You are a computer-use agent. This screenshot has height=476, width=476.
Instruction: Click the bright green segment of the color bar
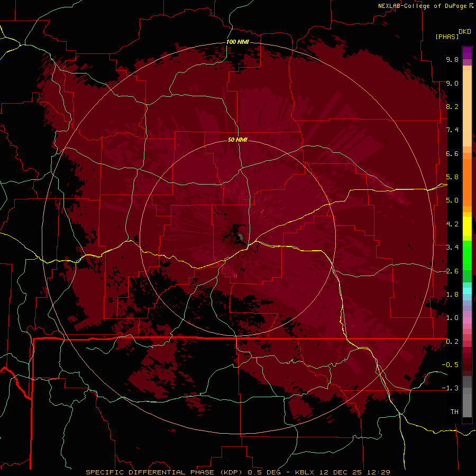tap(467, 255)
